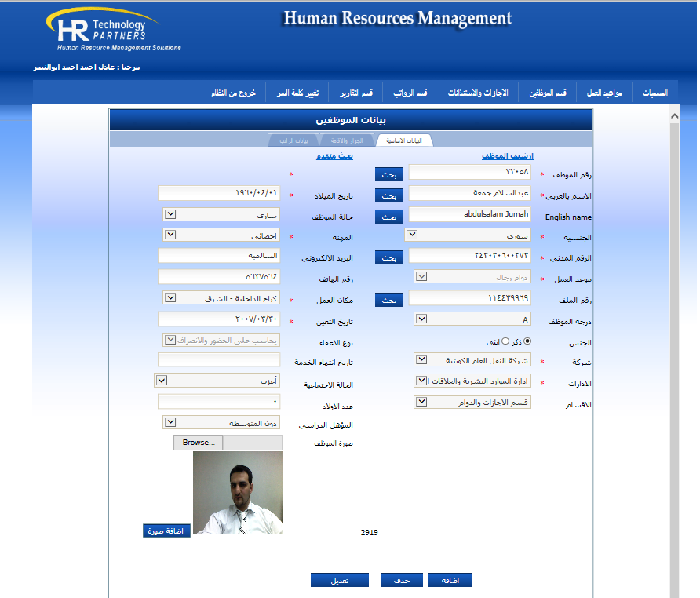Select the انثى (female) radio button
700x598 pixels.
click(x=505, y=341)
